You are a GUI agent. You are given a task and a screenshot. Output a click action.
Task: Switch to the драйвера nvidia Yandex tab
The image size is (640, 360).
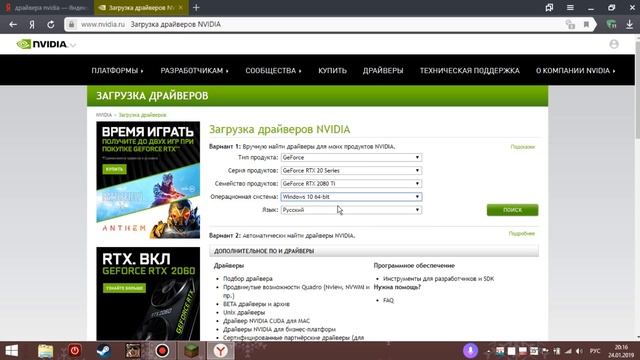pos(47,8)
